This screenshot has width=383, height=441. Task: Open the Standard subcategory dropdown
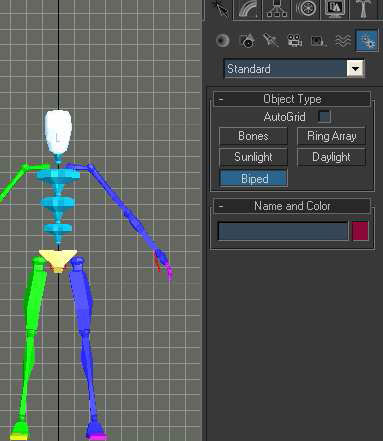tap(294, 69)
